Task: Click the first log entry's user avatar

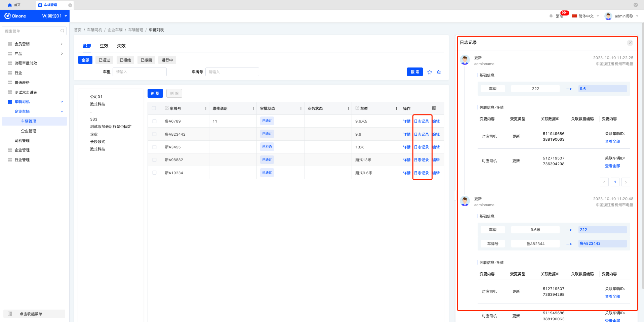Action: coord(465,60)
